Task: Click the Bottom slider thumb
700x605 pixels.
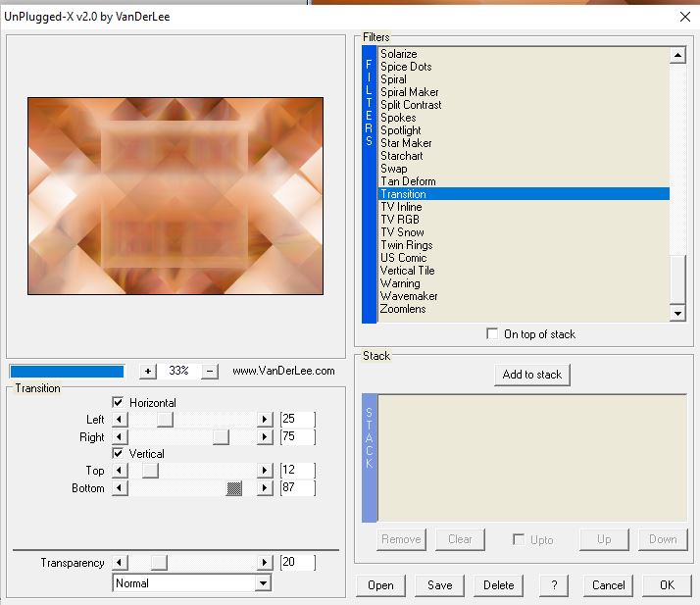Action: tap(234, 488)
